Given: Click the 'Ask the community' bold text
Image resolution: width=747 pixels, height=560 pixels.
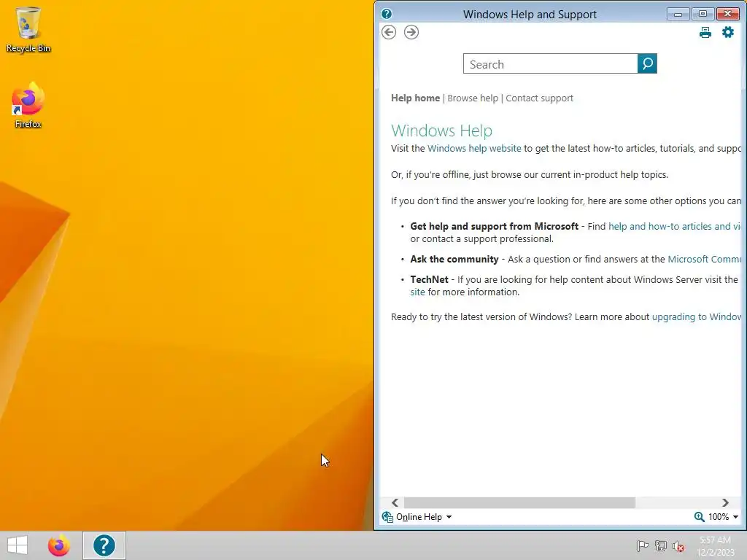Looking at the screenshot, I should [454, 260].
